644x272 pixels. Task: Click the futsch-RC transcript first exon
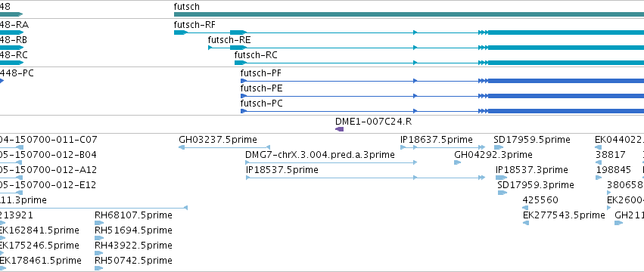click(240, 63)
